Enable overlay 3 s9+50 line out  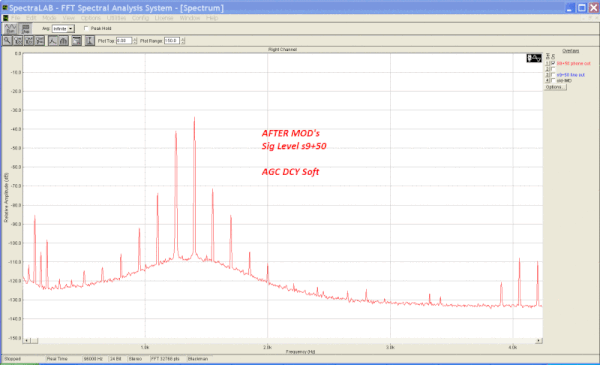(553, 75)
